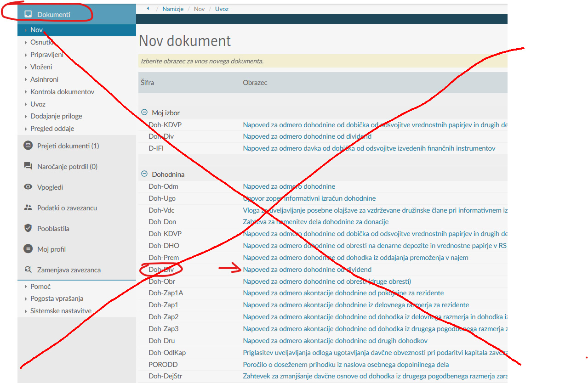Open Zahteva za namenitev dela dohodnine za donacije

[x=316, y=222]
